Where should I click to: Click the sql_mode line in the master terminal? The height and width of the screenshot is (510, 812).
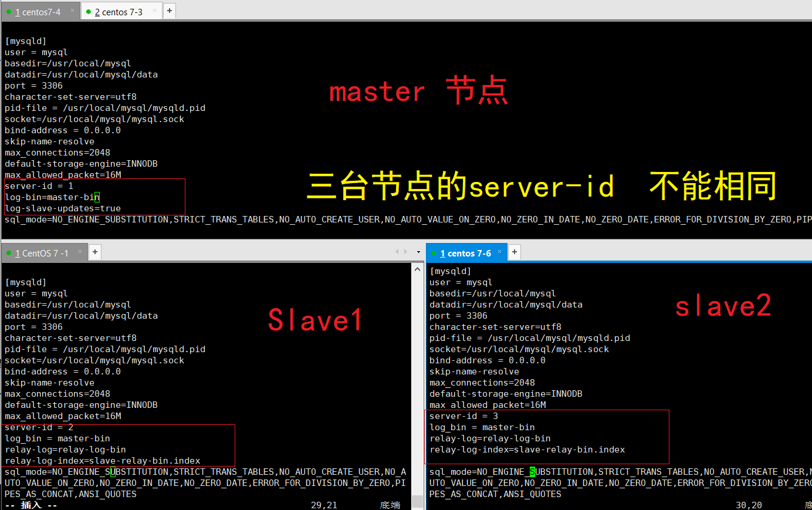pyautogui.click(x=408, y=219)
